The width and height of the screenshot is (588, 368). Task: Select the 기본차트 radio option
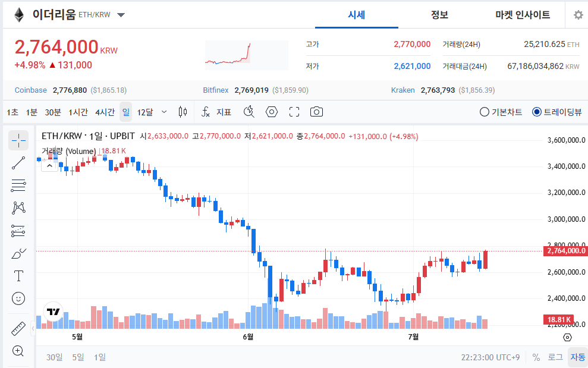(x=501, y=112)
